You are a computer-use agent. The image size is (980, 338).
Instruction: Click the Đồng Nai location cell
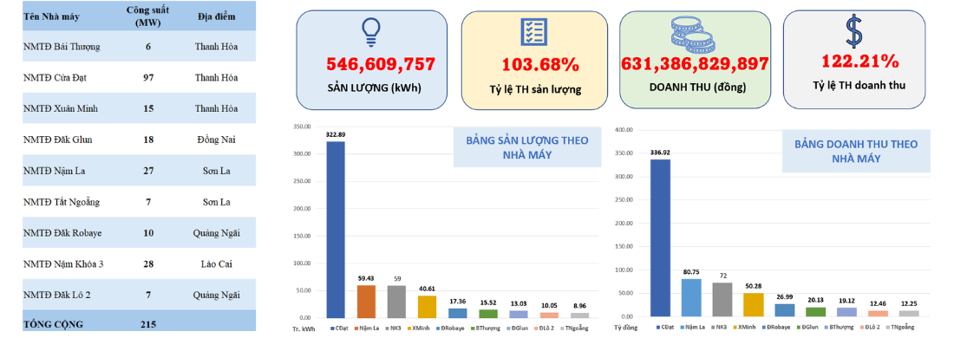point(216,140)
